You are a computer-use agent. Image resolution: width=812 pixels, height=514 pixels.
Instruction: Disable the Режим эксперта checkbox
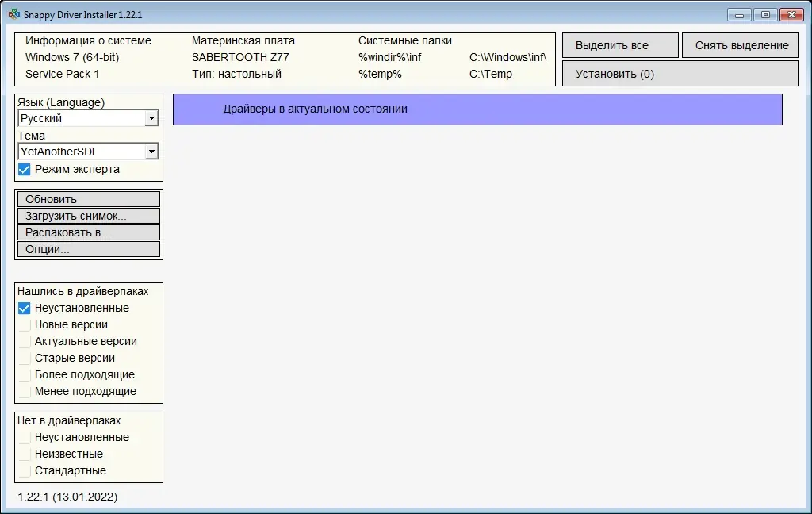point(23,169)
